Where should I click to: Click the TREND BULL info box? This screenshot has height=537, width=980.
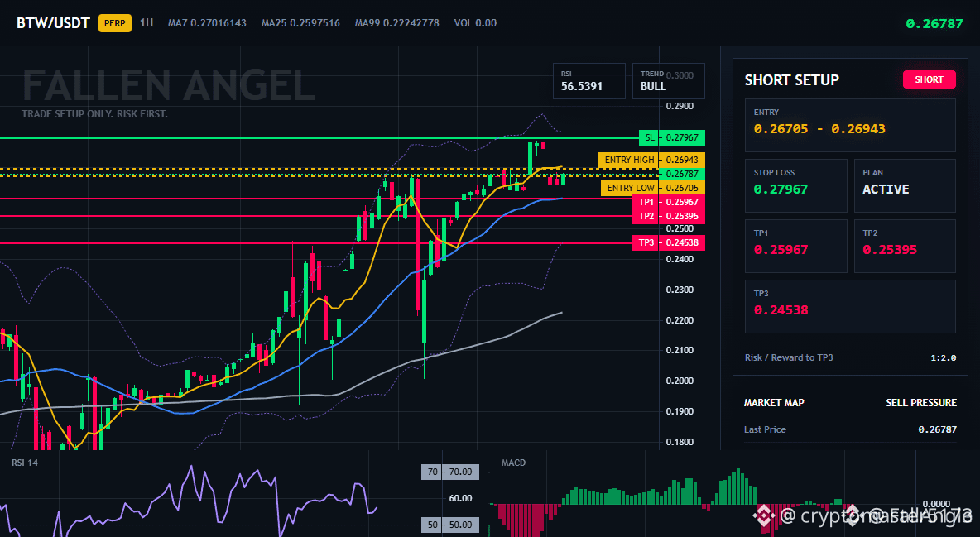(668, 81)
